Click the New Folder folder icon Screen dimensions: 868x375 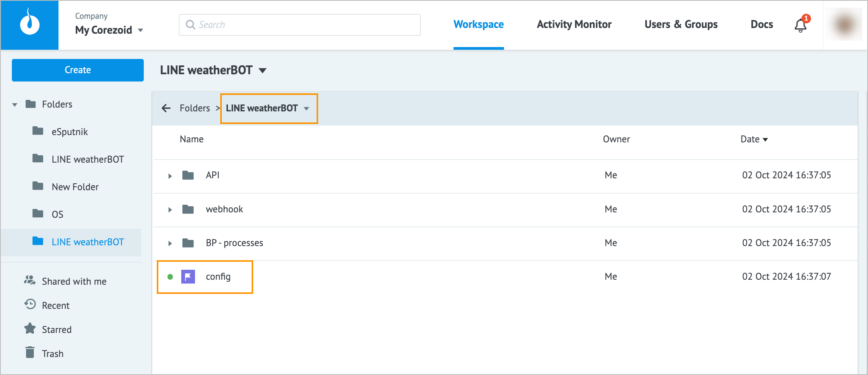(38, 186)
